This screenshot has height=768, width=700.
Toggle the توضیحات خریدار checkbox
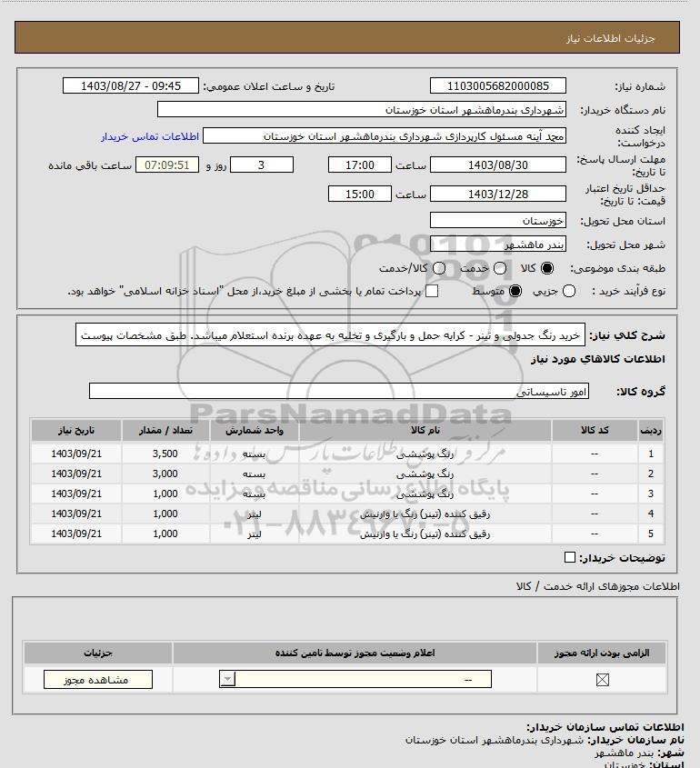point(570,557)
